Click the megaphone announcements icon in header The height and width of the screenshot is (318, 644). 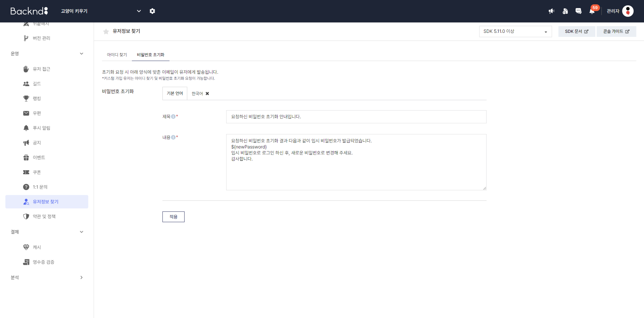tap(551, 11)
